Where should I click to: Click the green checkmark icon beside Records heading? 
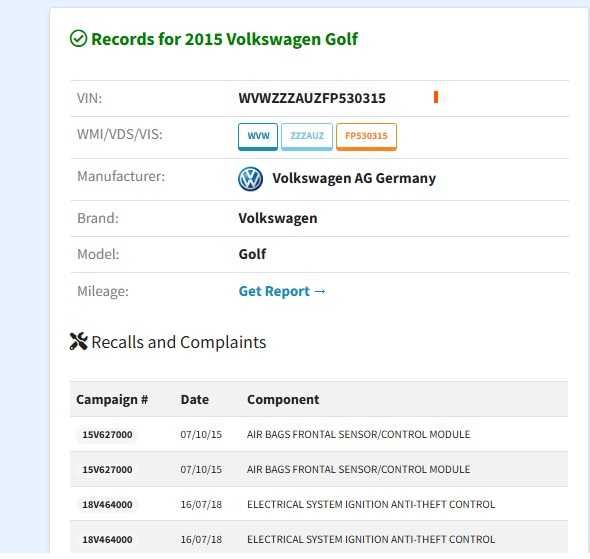point(78,39)
